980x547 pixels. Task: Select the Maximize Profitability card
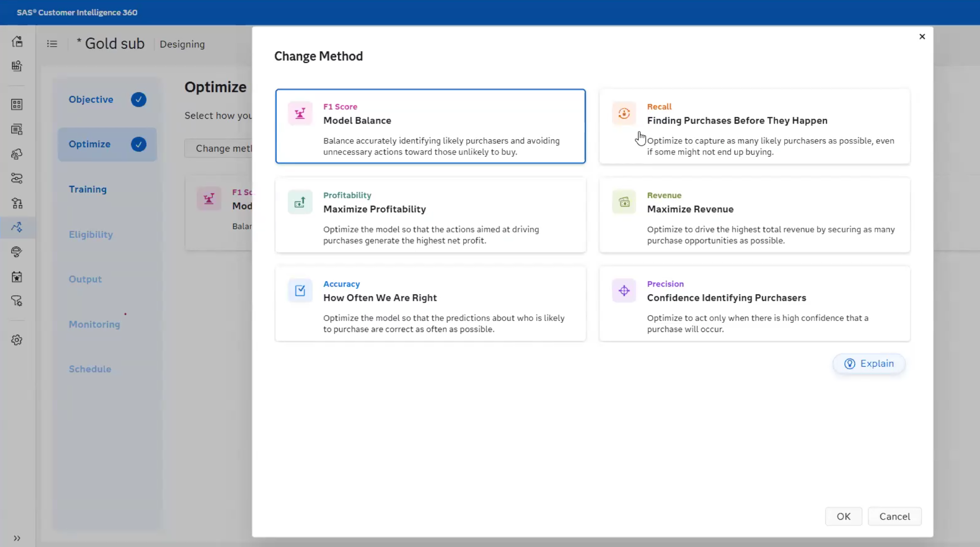point(430,215)
